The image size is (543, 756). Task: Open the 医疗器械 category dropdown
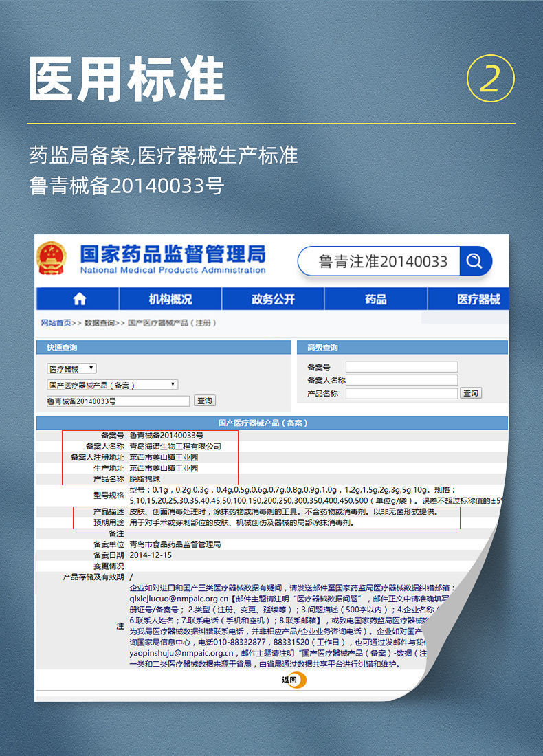72,369
